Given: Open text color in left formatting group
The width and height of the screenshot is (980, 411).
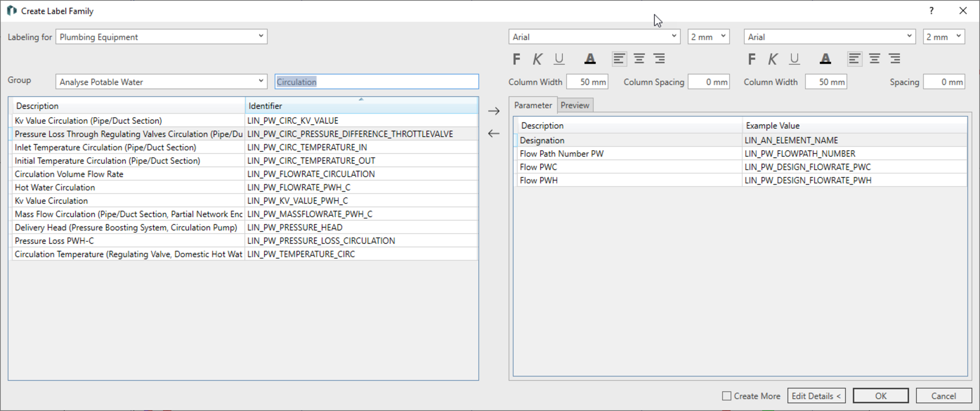Looking at the screenshot, I should [590, 59].
